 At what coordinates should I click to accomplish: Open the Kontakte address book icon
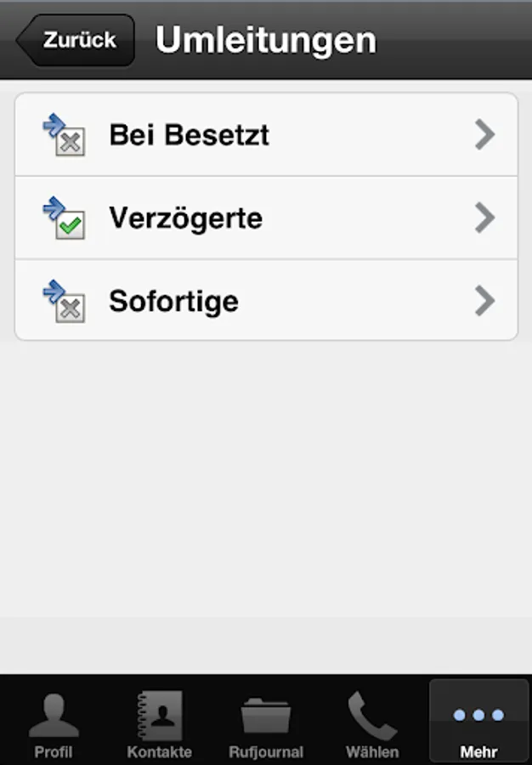click(x=160, y=715)
